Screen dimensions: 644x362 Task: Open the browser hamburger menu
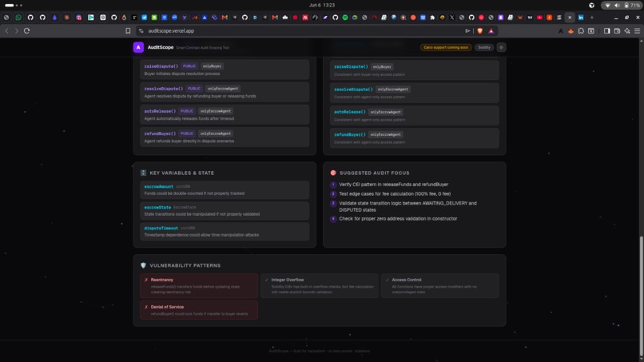point(637,31)
